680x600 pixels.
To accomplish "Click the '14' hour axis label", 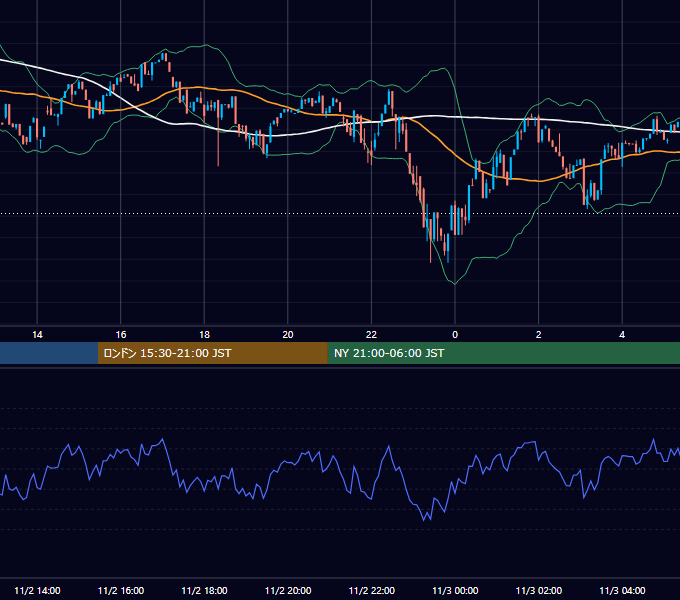I will click(x=37, y=335).
